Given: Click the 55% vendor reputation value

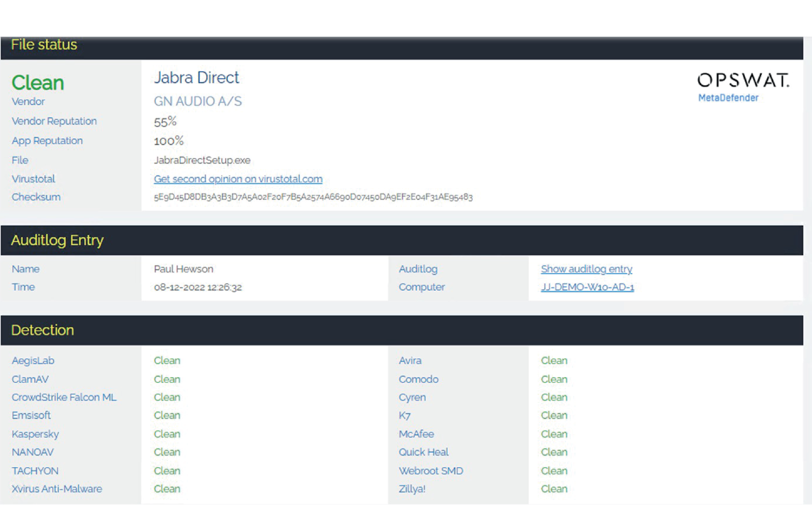Looking at the screenshot, I should pyautogui.click(x=165, y=122).
